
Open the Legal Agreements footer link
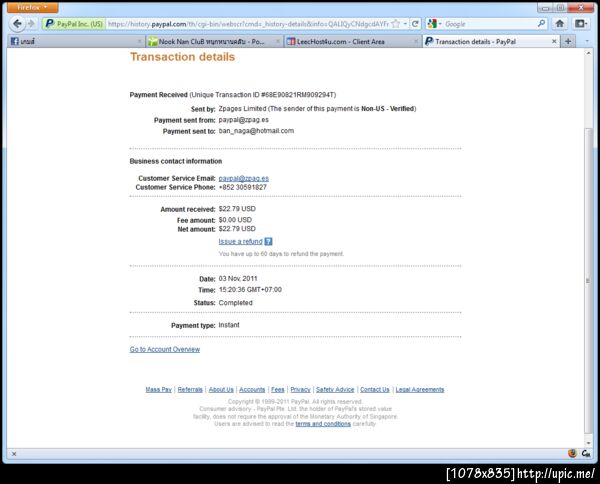pos(420,389)
